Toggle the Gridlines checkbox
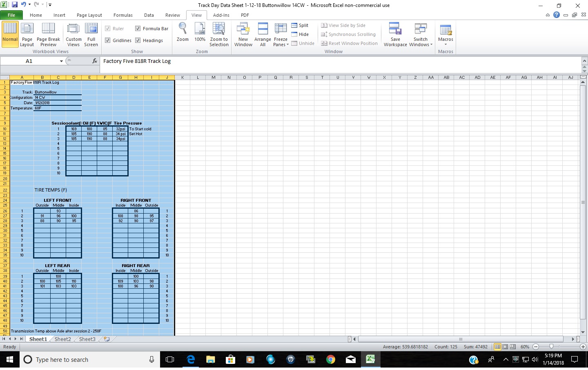588x370 pixels. point(108,40)
